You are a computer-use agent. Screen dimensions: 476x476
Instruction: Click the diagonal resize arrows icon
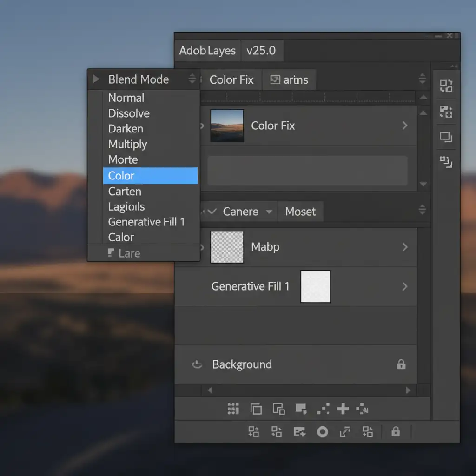point(345,432)
